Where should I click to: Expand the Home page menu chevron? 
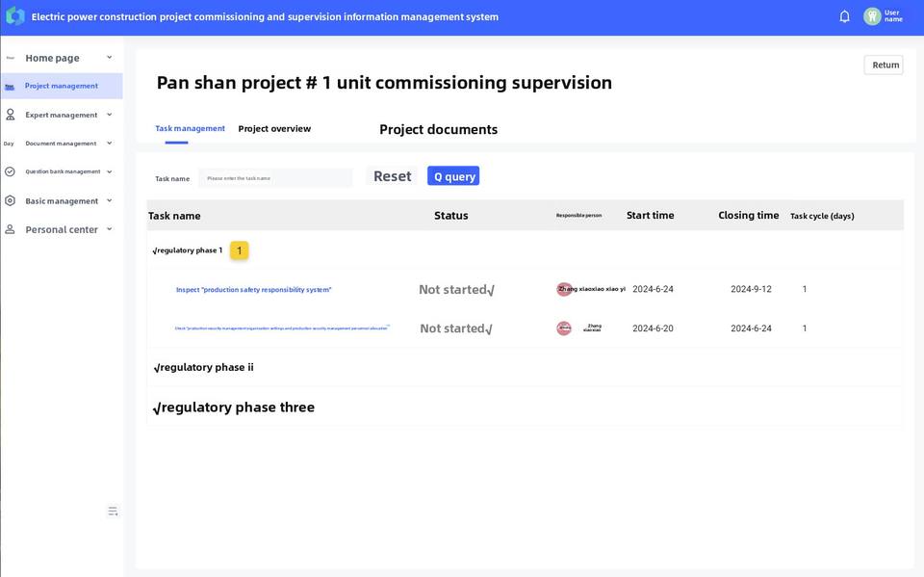tap(109, 58)
